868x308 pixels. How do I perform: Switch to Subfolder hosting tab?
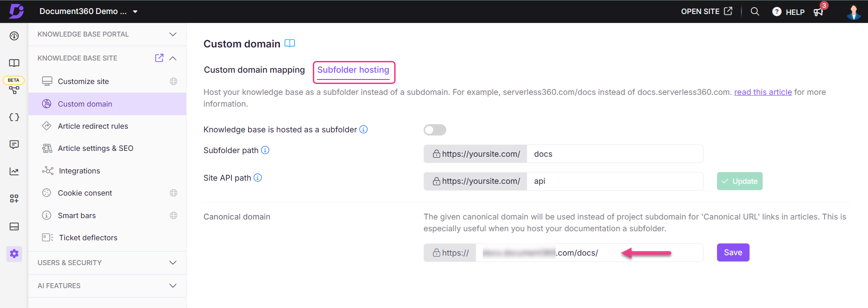(x=353, y=70)
